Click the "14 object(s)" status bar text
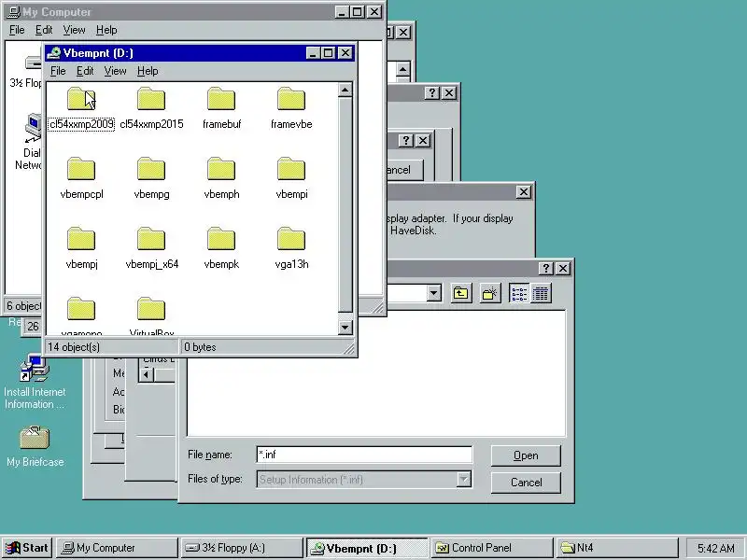This screenshot has width=747, height=560. pos(74,347)
